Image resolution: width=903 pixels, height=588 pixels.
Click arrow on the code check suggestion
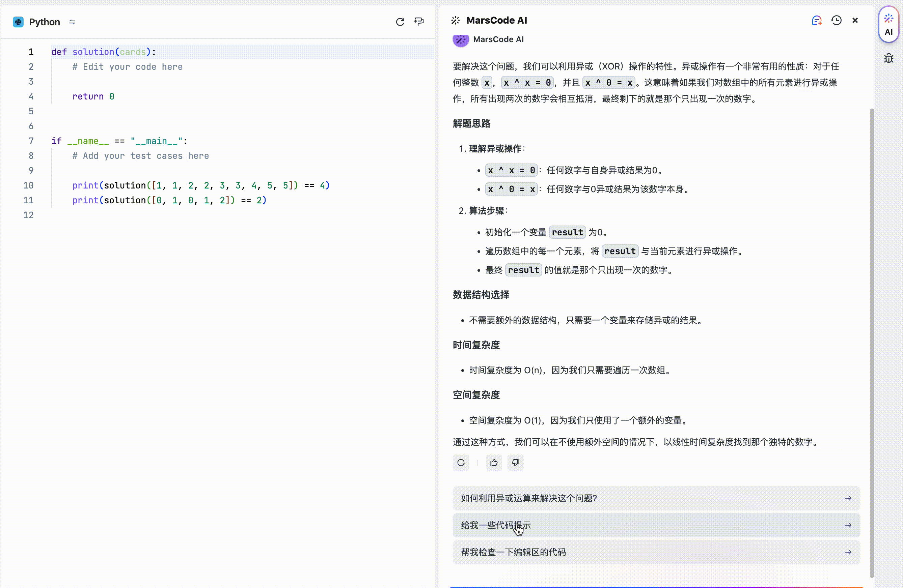click(x=848, y=552)
